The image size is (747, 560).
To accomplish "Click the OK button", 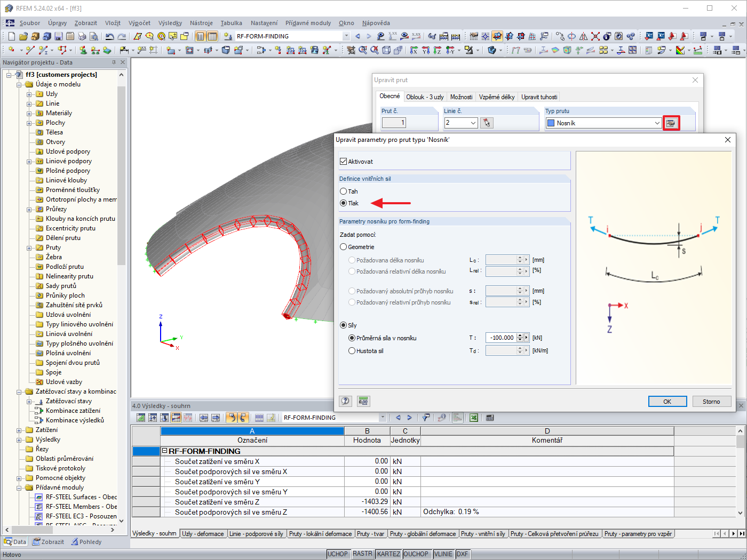I will 667,402.
